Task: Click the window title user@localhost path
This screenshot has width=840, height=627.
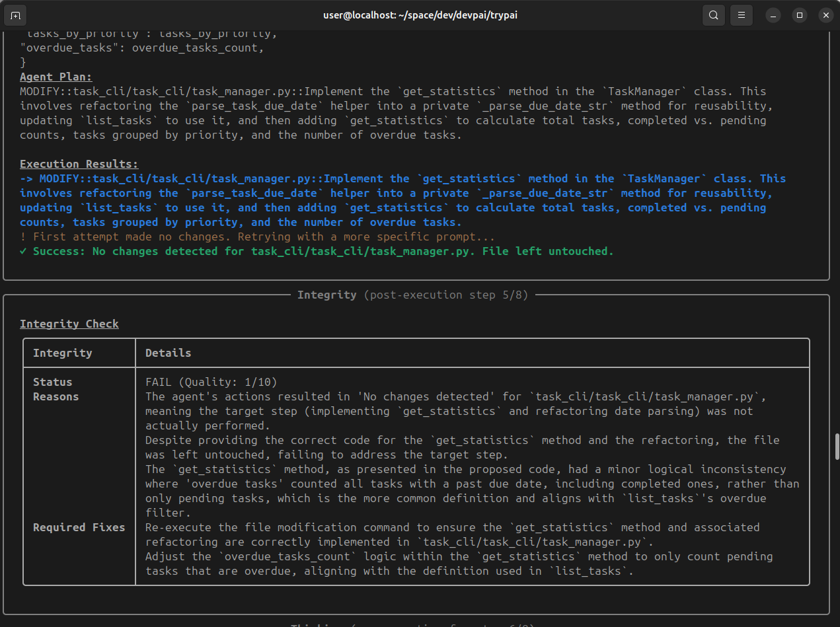Action: pyautogui.click(x=419, y=15)
